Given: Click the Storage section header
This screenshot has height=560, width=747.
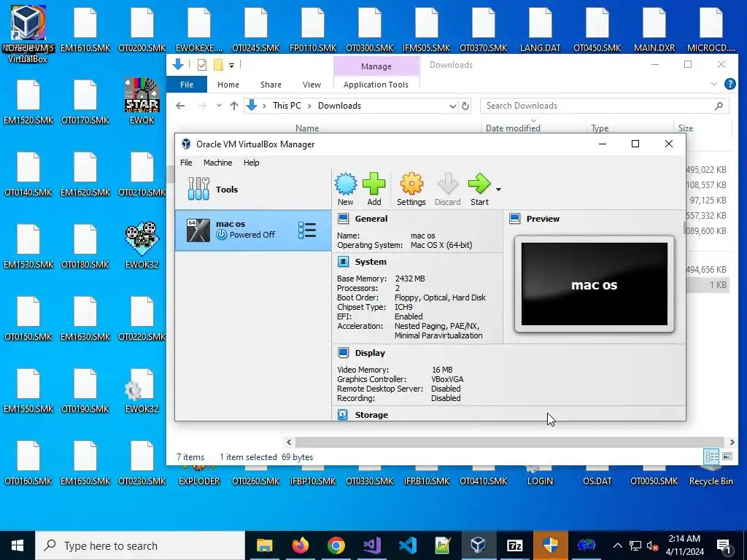Looking at the screenshot, I should click(x=371, y=415).
